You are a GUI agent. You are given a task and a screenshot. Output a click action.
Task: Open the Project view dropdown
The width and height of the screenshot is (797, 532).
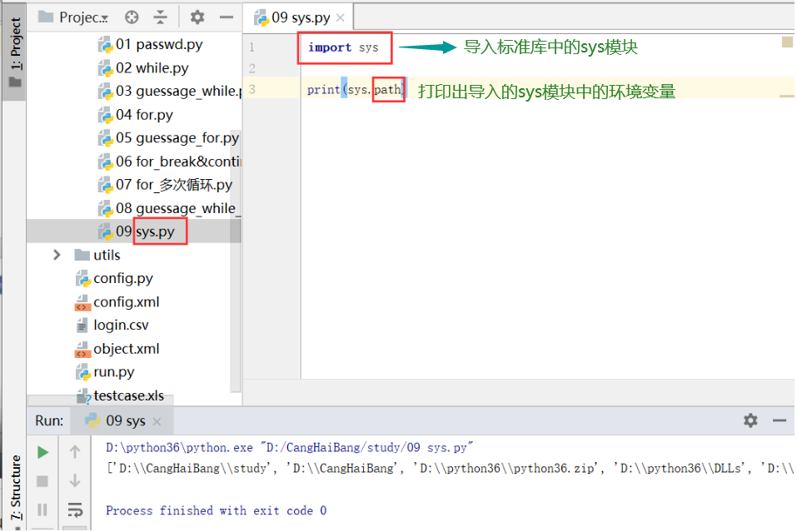click(79, 16)
